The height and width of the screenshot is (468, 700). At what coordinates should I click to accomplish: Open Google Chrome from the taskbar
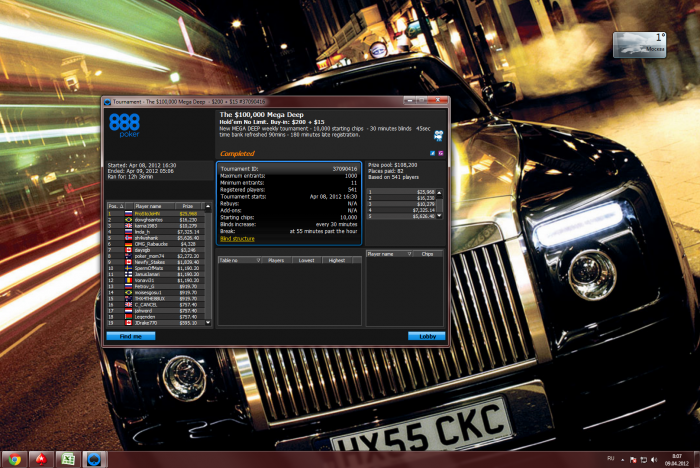(13, 459)
